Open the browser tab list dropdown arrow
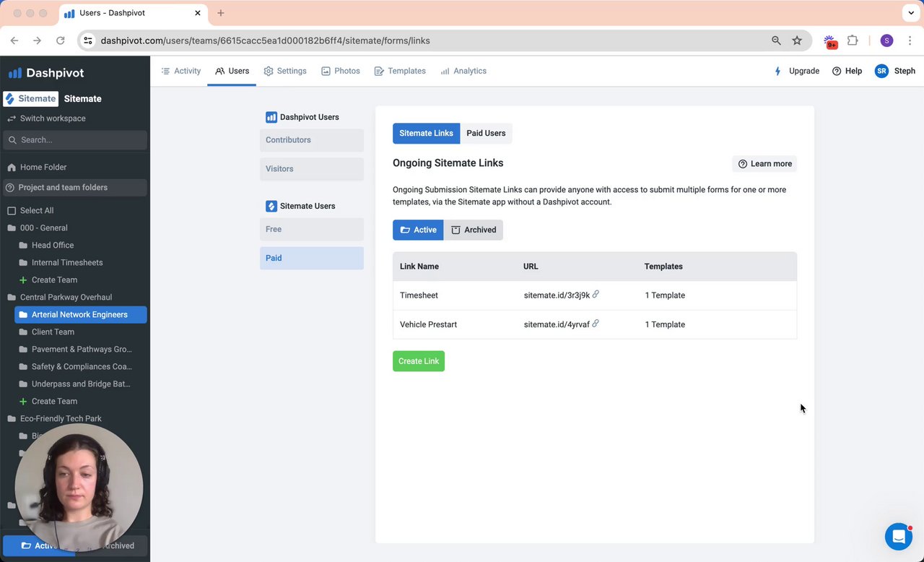The width and height of the screenshot is (924, 562). 911,13
